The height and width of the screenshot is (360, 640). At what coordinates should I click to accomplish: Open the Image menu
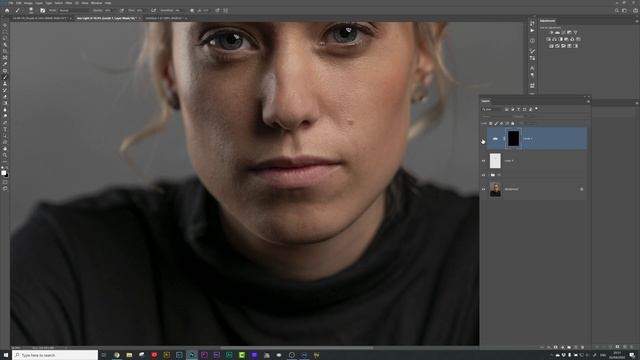pyautogui.click(x=28, y=3)
